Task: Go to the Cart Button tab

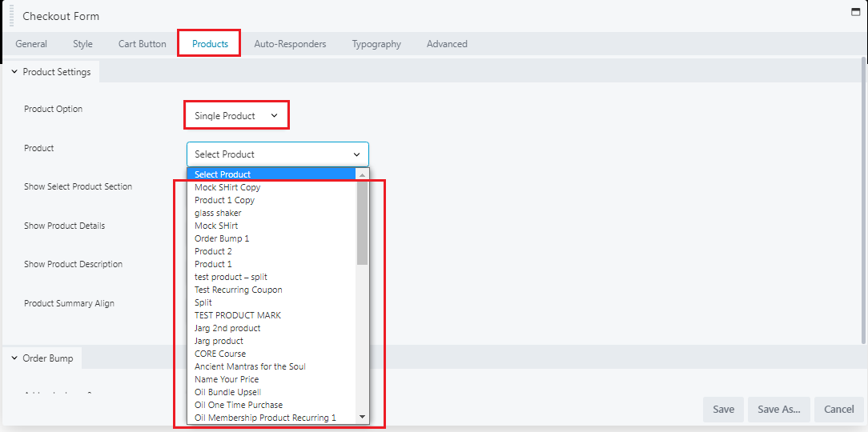Action: 143,44
